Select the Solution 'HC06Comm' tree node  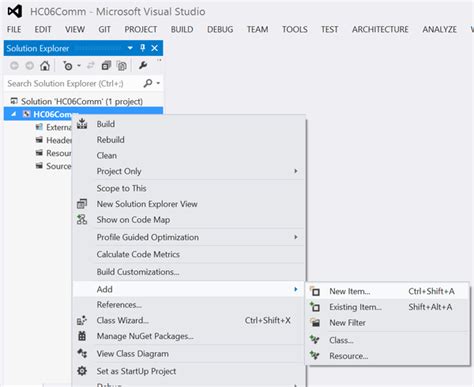pyautogui.click(x=83, y=101)
